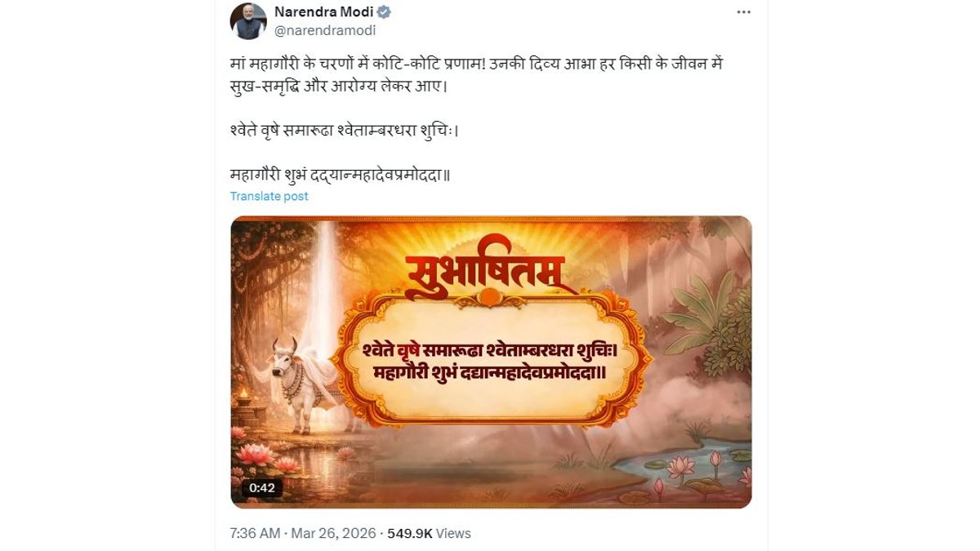Image resolution: width=980 pixels, height=551 pixels.
Task: Click the tweet line महागौरी शुभं दद्यान्महादेवप्रमोददा
Action: pyautogui.click(x=340, y=174)
